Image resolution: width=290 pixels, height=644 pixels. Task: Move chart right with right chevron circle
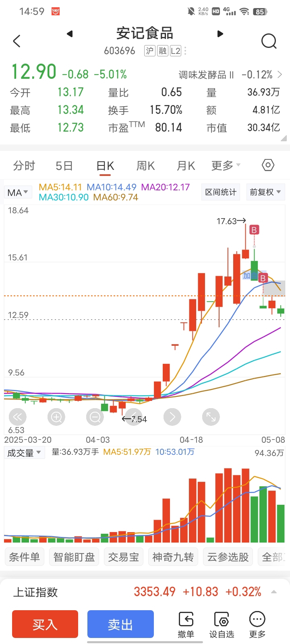tap(172, 417)
